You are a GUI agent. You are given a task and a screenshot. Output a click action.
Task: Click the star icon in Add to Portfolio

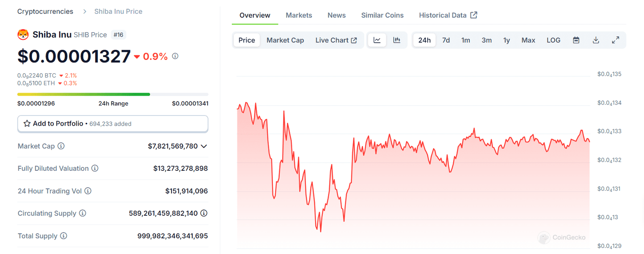point(27,124)
